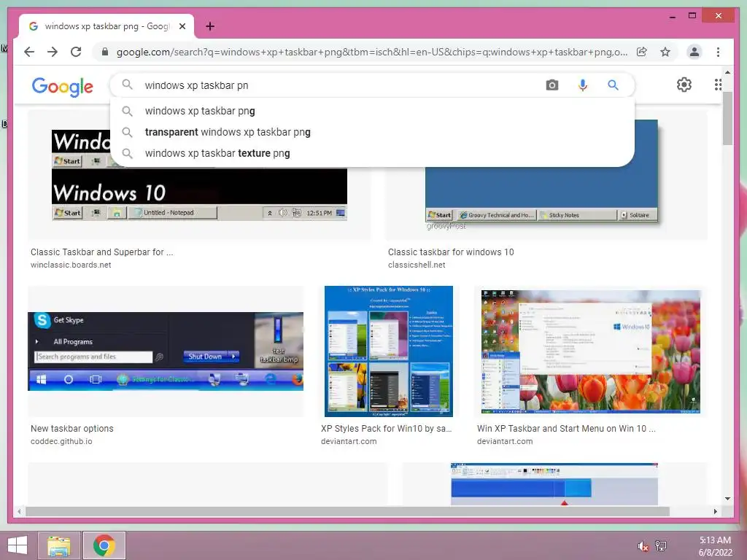The height and width of the screenshot is (560, 747).
Task: View site info via the lock icon
Action: pos(105,52)
